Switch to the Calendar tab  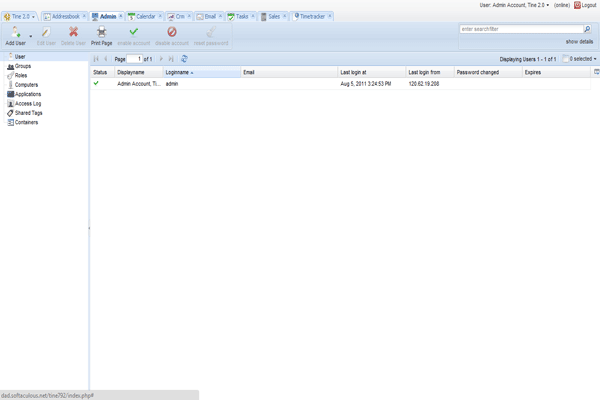[143, 17]
